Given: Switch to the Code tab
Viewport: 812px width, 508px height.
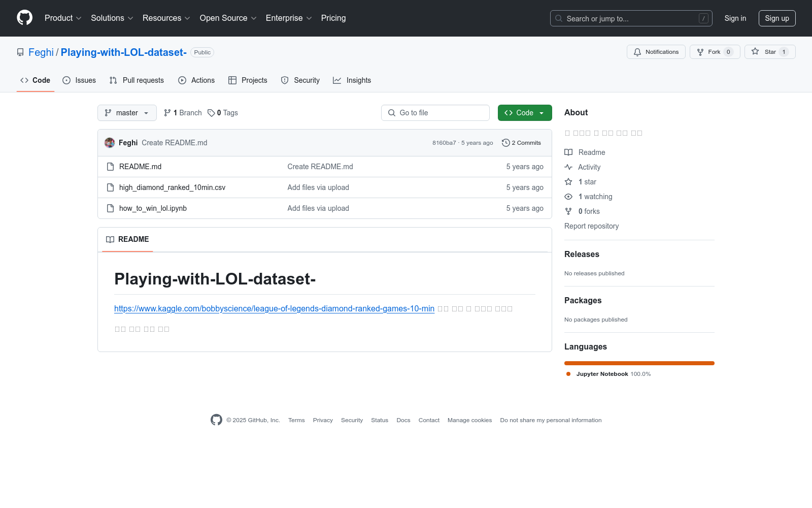Looking at the screenshot, I should click(x=36, y=80).
